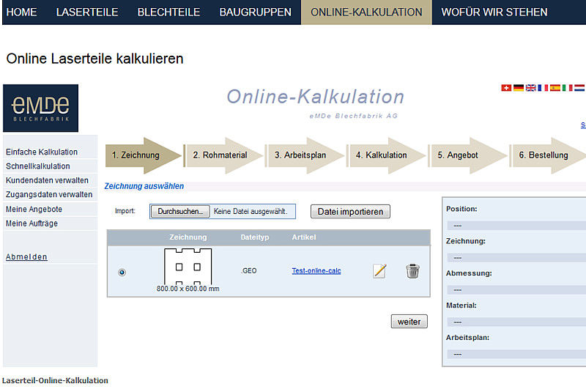The image size is (586, 392).
Task: Choose English via the UK flag
Action: pyautogui.click(x=530, y=88)
